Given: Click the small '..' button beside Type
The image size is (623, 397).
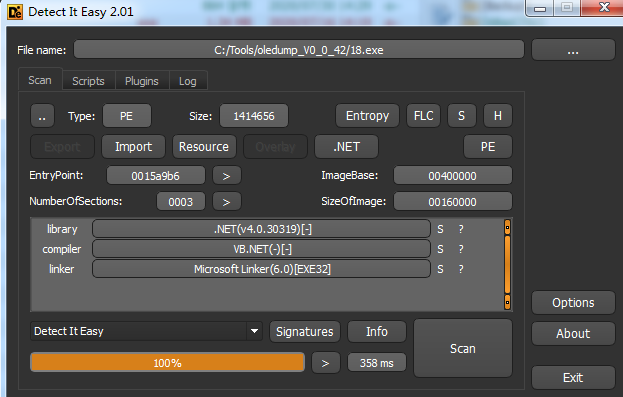Looking at the screenshot, I should [42, 116].
